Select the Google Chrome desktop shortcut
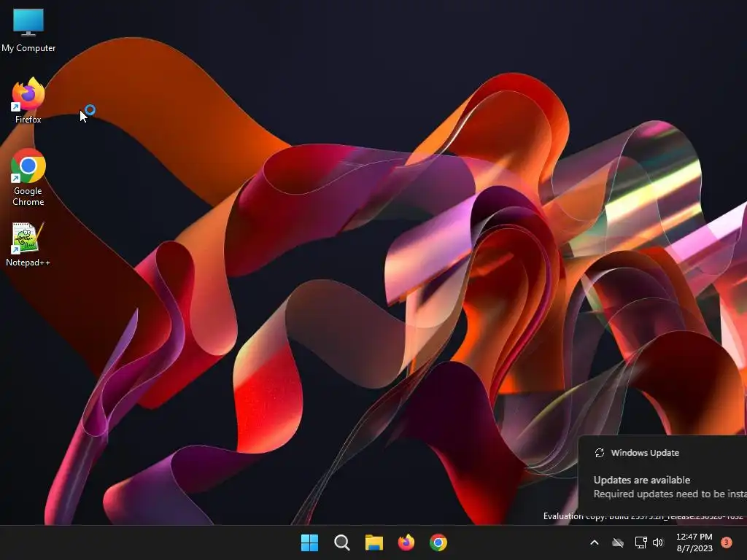Viewport: 747px width, 560px height. 28,177
